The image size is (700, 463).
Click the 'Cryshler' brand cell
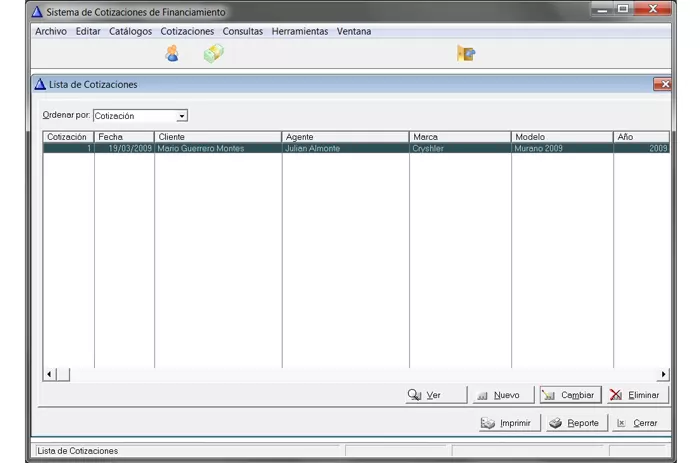click(x=460, y=148)
